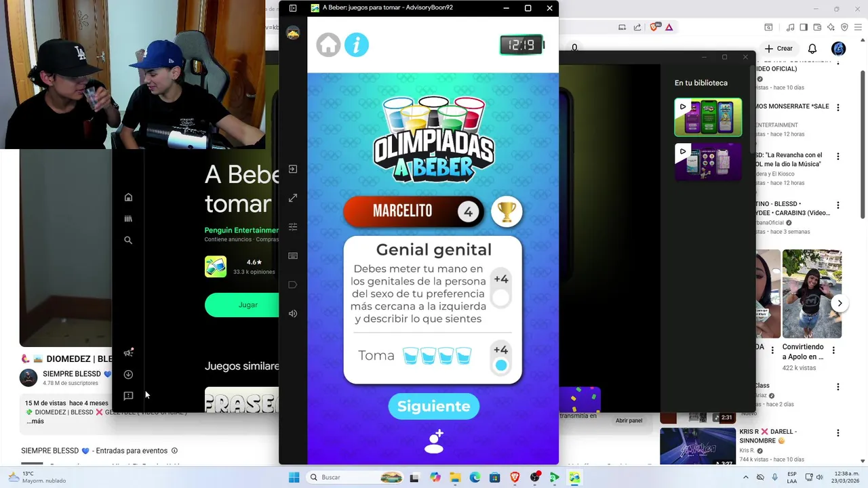Open keyboard mapping icon in side panel
Screen dimensions: 868x488
coord(293,256)
